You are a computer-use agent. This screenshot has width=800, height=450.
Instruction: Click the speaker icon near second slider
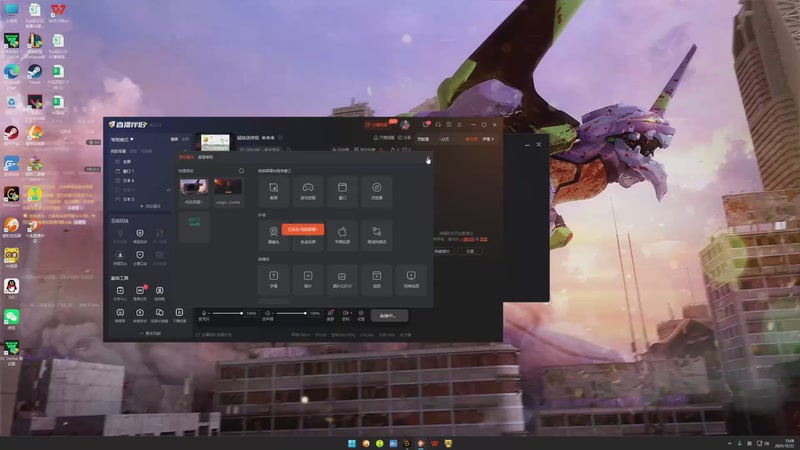pyautogui.click(x=267, y=313)
